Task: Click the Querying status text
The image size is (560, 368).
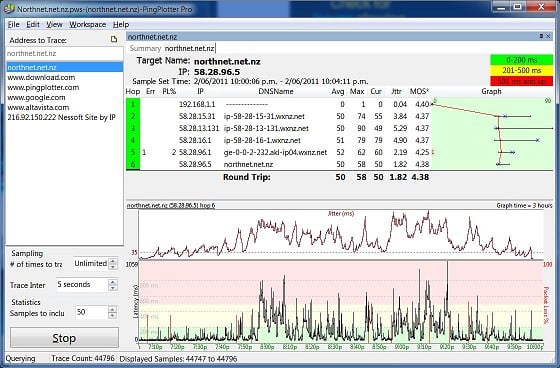Action: (20, 359)
